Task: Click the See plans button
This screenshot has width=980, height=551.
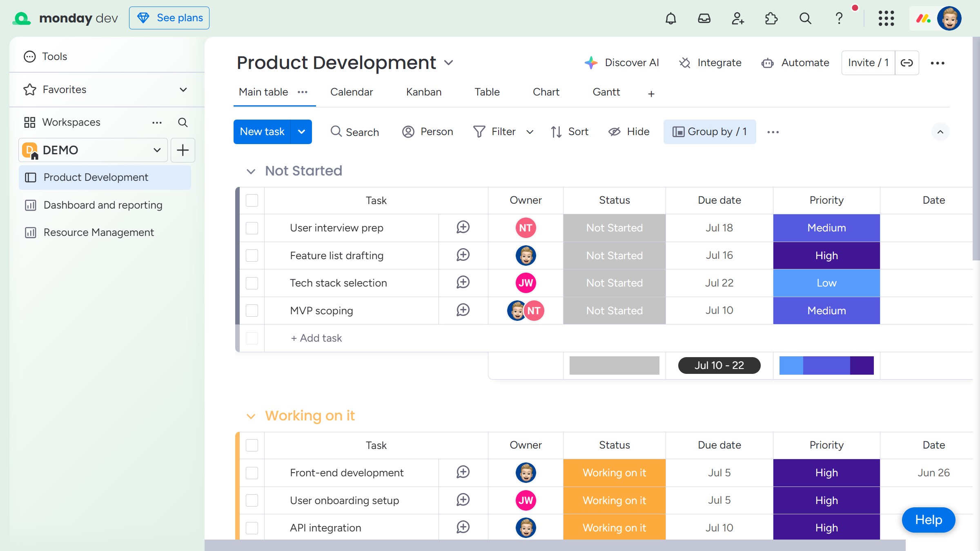Action: click(169, 18)
